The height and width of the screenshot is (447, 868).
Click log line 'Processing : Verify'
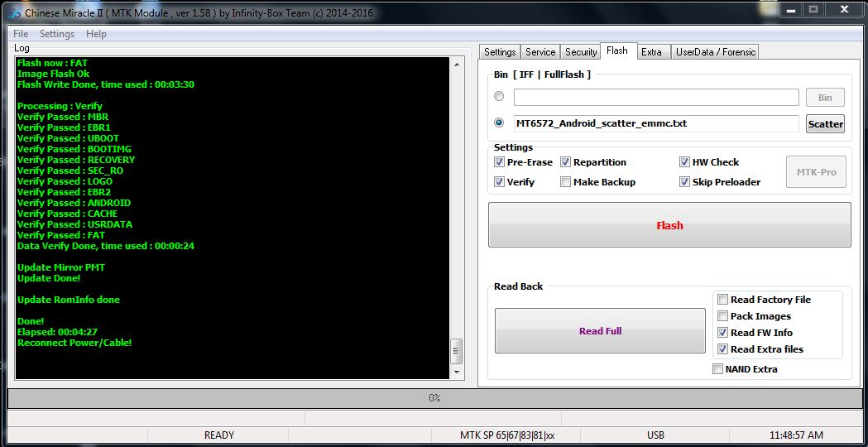tap(60, 106)
